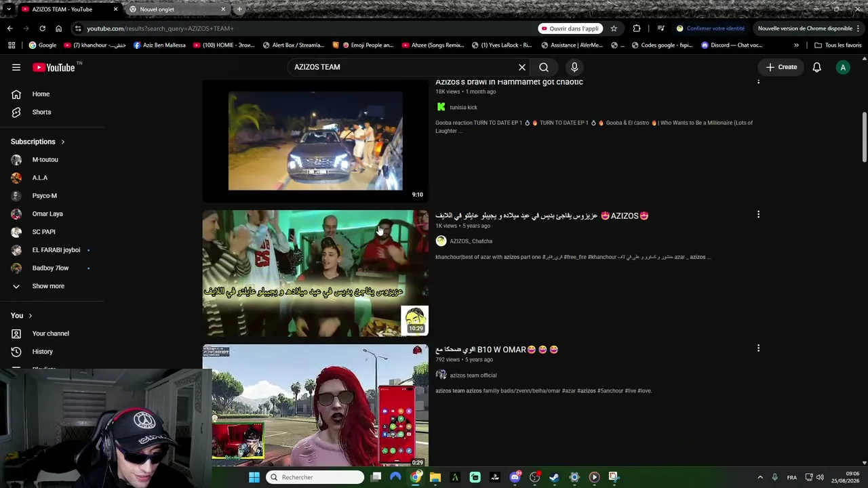
Task: Go back in the browser
Action: click(x=10, y=28)
